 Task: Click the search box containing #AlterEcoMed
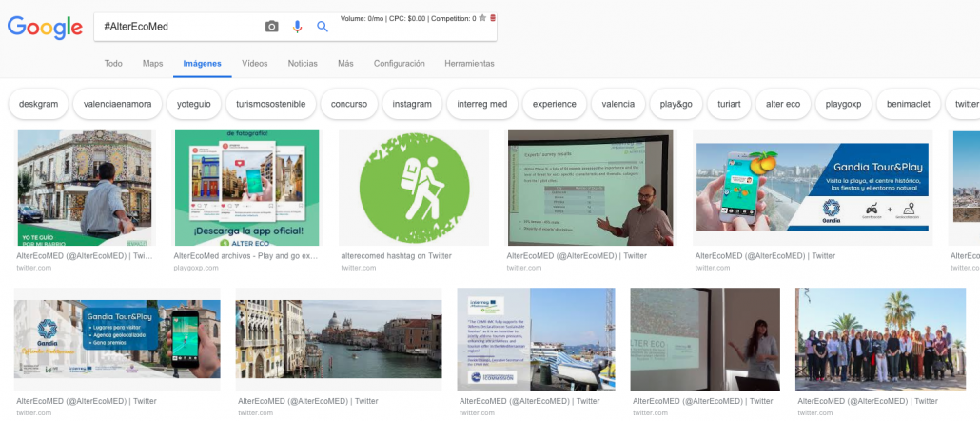click(176, 27)
